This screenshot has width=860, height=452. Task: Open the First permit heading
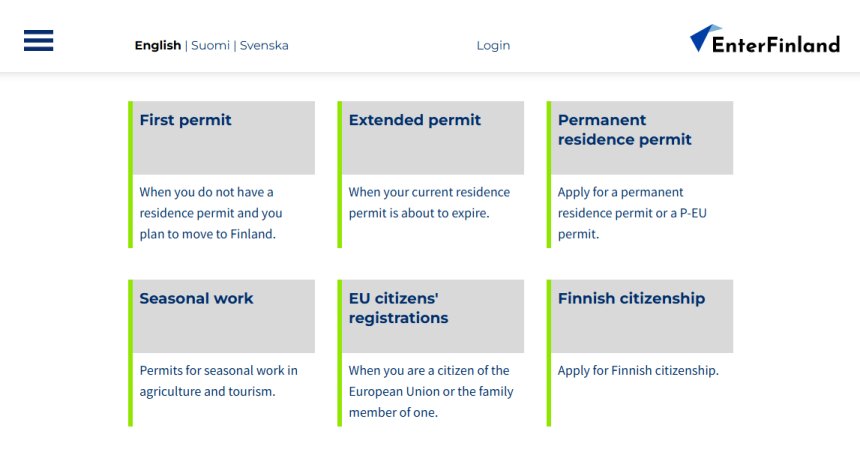[185, 120]
